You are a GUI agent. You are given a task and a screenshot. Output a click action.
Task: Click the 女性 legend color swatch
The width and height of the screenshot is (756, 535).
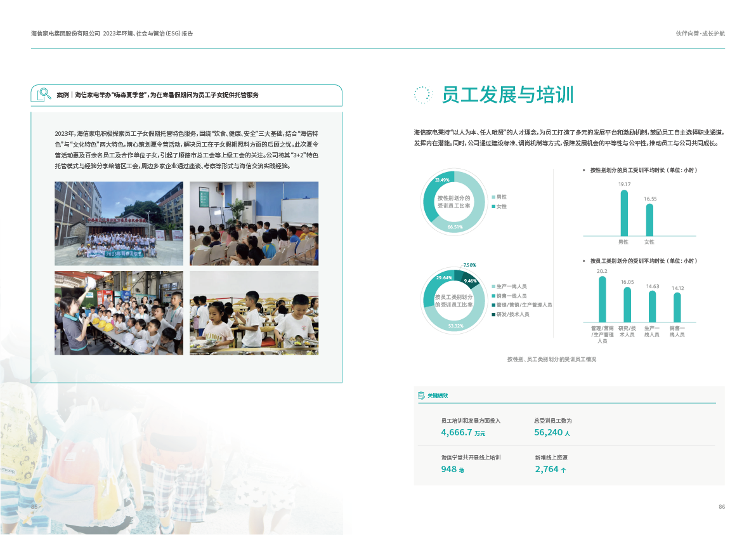click(493, 207)
